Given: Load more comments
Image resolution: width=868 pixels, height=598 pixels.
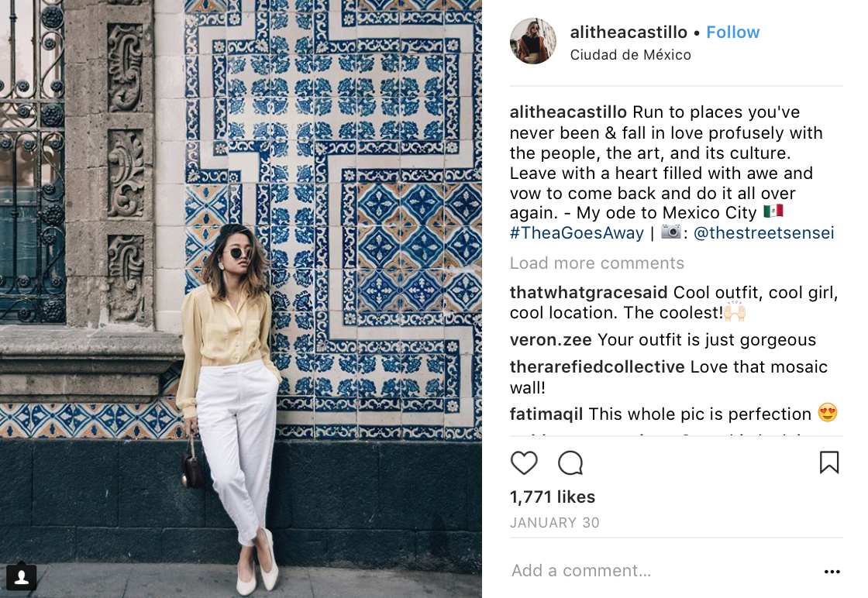Looking at the screenshot, I should coord(597,263).
